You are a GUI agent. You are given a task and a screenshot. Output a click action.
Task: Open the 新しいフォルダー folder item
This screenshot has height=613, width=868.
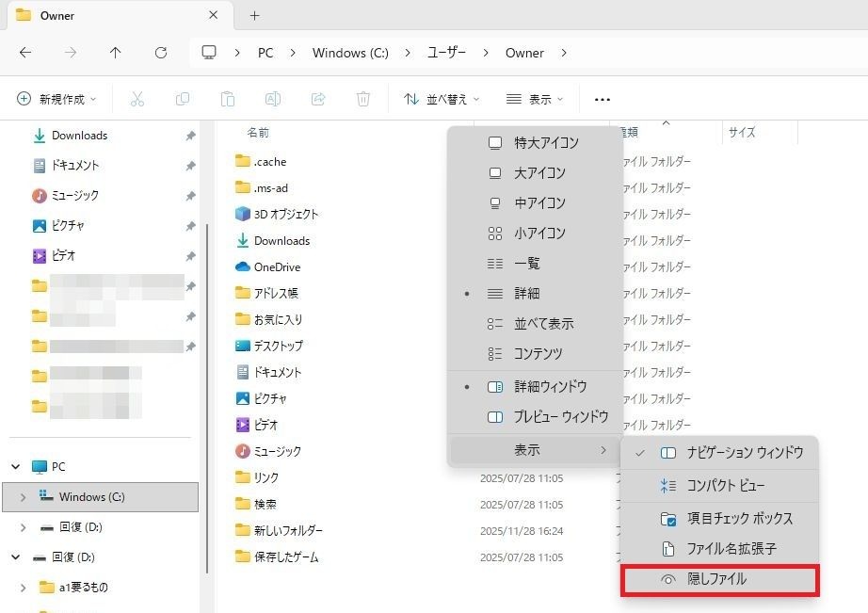click(x=288, y=531)
